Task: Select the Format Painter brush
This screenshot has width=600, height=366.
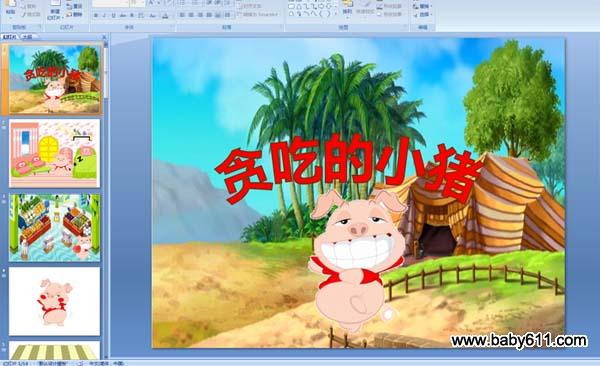Action: click(x=31, y=15)
